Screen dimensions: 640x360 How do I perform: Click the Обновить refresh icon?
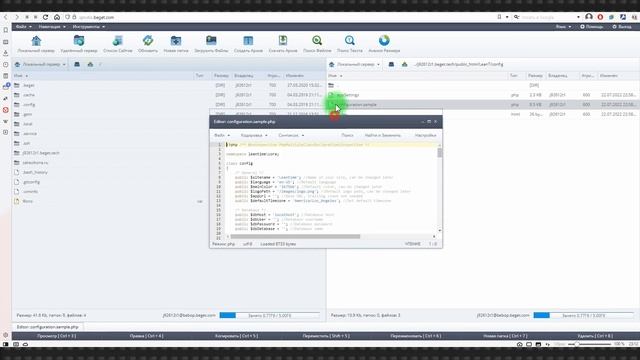point(148,41)
